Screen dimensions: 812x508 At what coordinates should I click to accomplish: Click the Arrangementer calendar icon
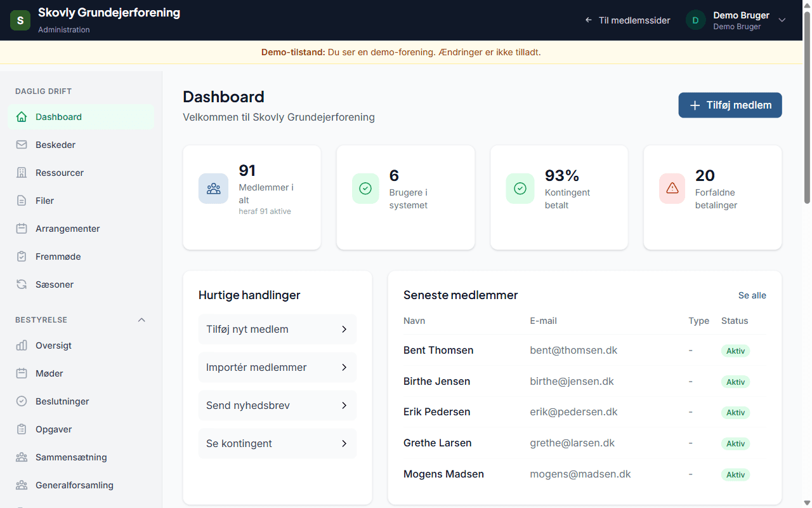tap(22, 229)
